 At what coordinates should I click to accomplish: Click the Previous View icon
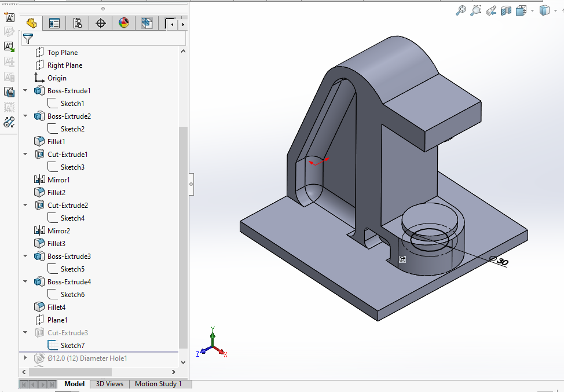491,10
